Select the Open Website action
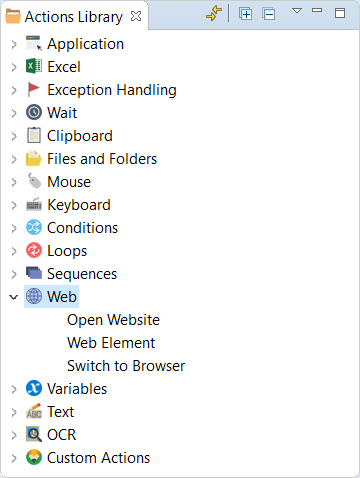The width and height of the screenshot is (360, 478). [113, 320]
